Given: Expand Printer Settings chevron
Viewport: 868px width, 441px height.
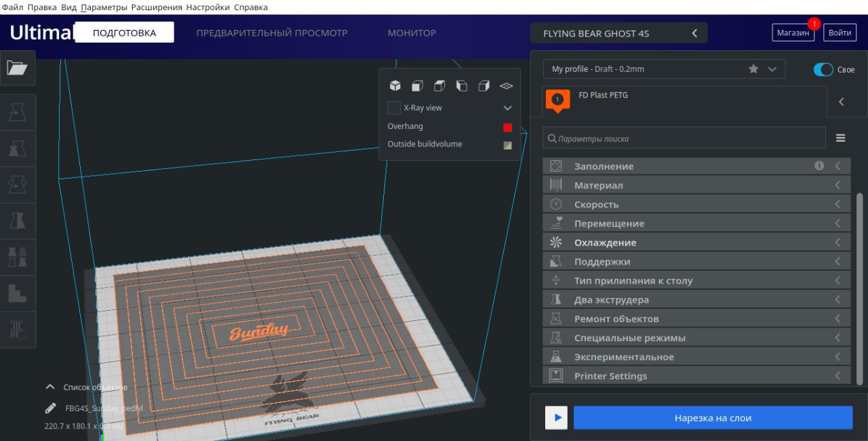Looking at the screenshot, I should coord(837,375).
